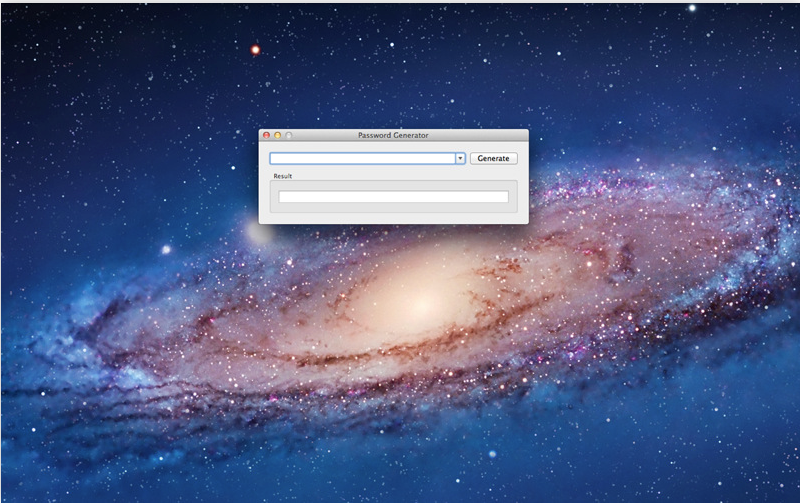
Task: Focus the combo box text field
Action: [362, 158]
